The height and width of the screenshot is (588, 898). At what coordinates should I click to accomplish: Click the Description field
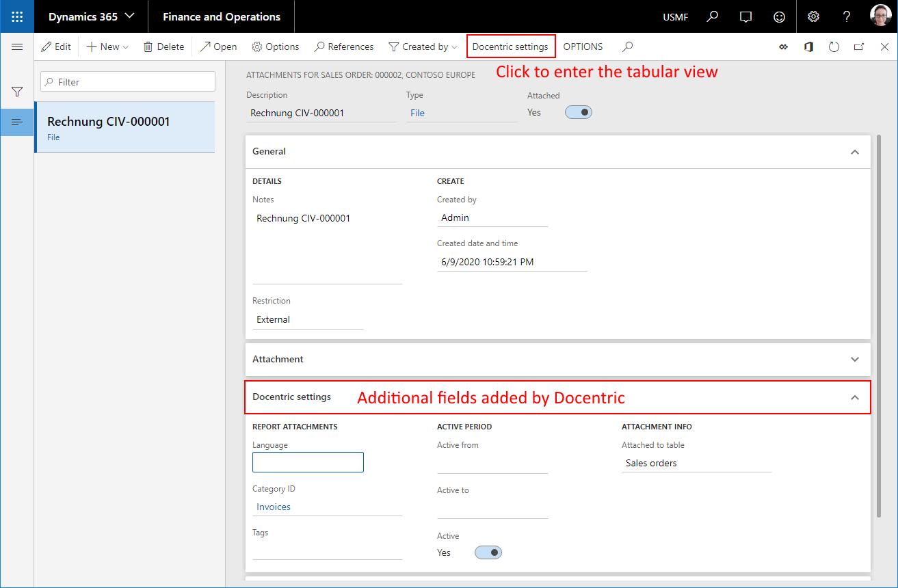321,113
